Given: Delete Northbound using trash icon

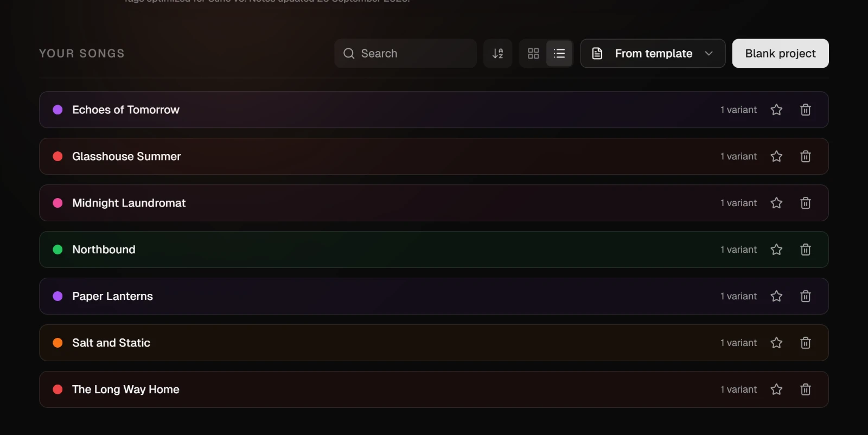Looking at the screenshot, I should tap(806, 250).
